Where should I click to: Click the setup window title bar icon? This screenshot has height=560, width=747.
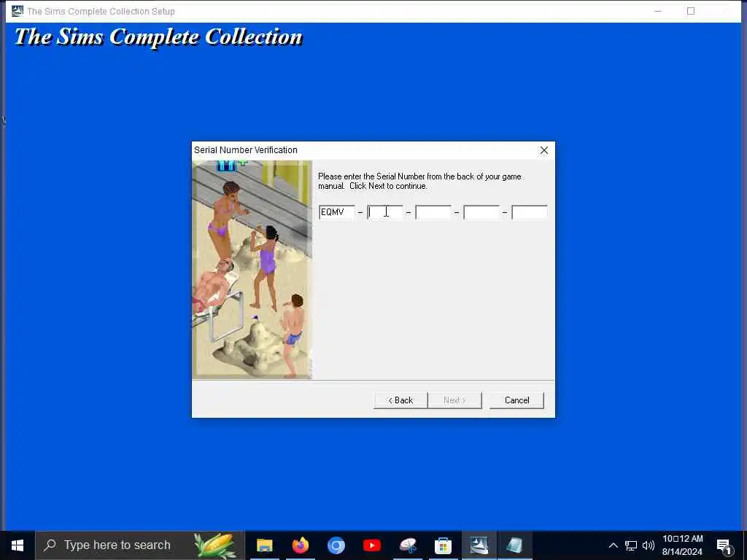point(18,10)
